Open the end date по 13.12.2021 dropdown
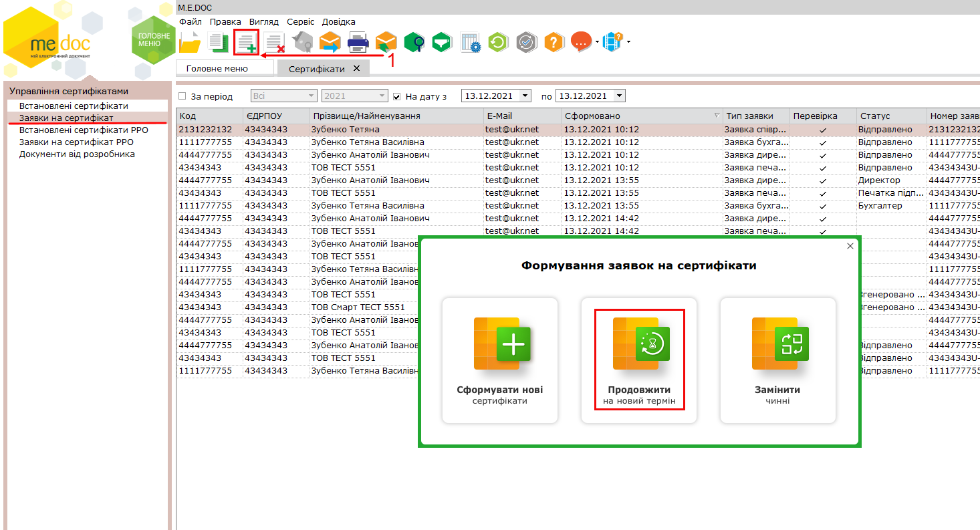980x530 pixels. 619,96
